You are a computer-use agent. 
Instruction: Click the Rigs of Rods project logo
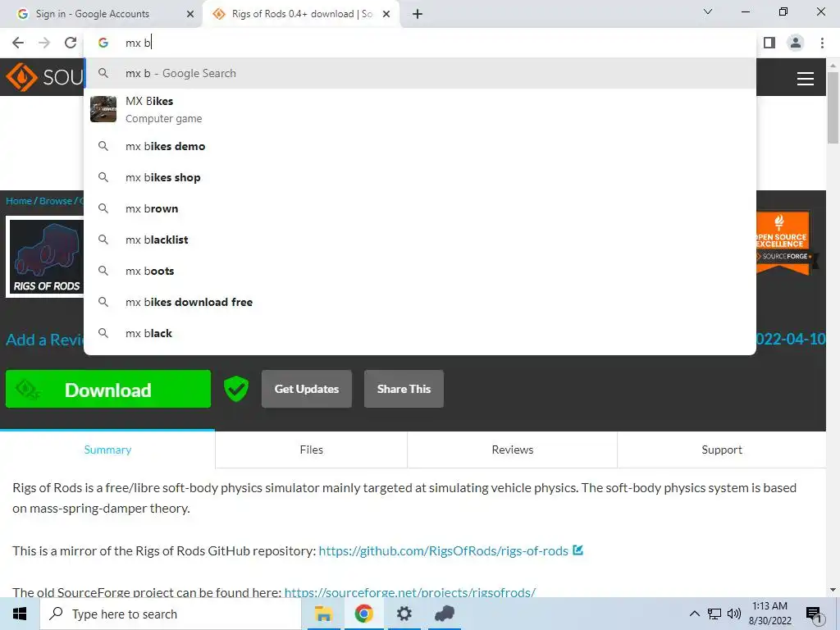coord(46,256)
